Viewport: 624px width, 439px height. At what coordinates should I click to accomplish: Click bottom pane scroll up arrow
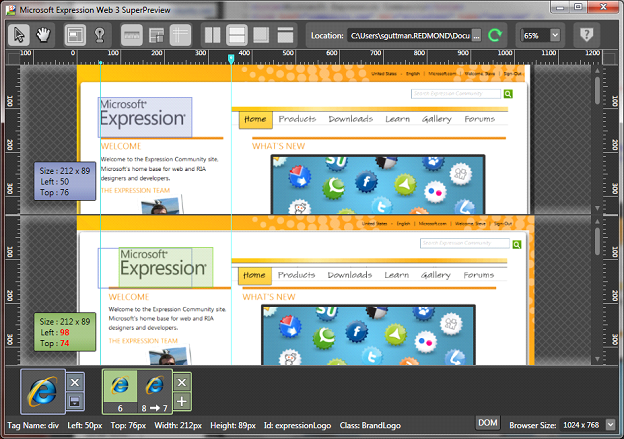click(597, 221)
